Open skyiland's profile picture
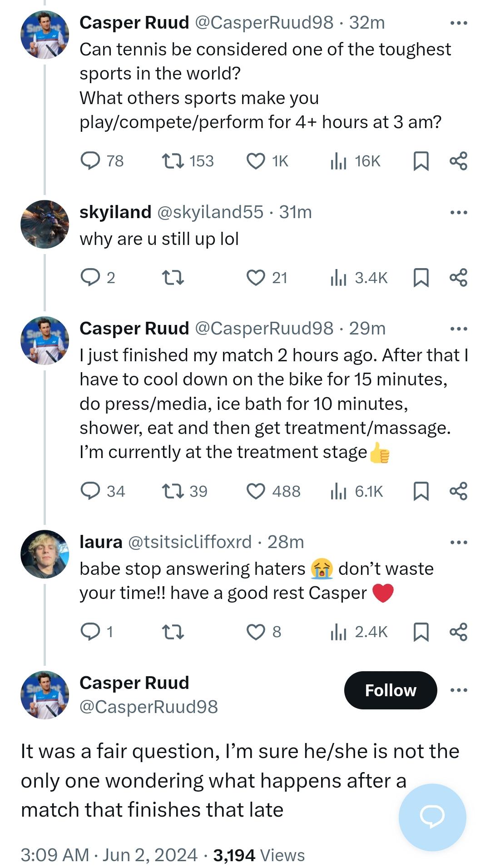This screenshot has height=868, width=490. pos(45,224)
